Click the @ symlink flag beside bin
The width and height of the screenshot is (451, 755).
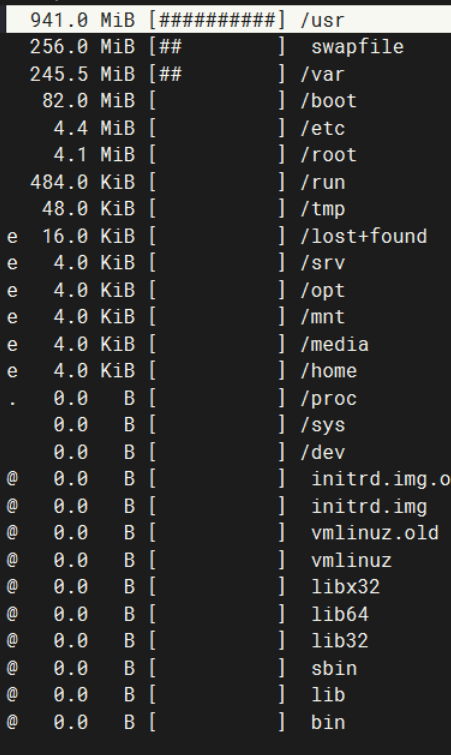[x=12, y=721]
